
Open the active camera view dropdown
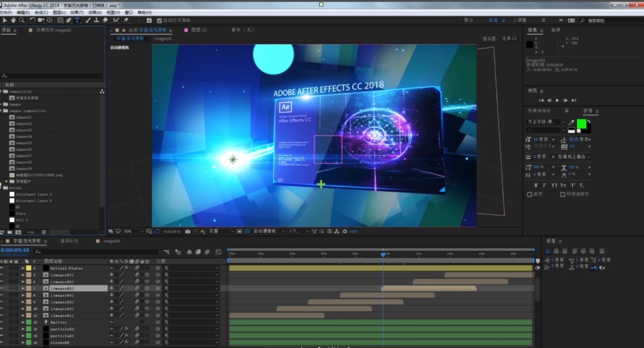coord(268,231)
